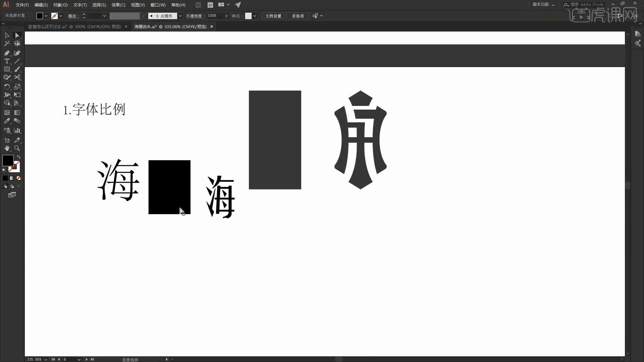Image resolution: width=644 pixels, height=362 pixels.
Task: Select the Paintbrush tool
Action: [17, 69]
